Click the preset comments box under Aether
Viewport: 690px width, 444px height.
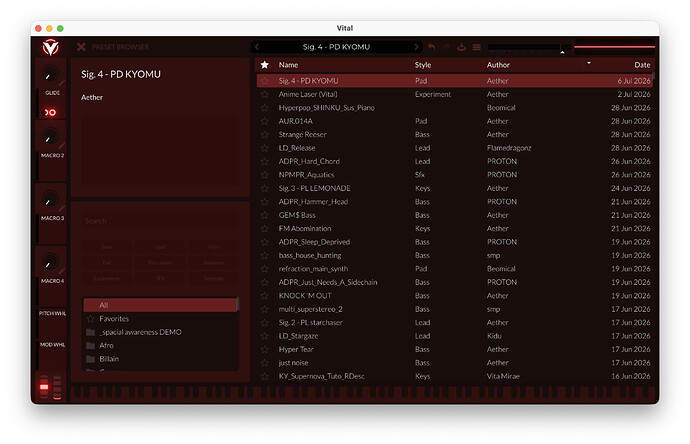click(160, 150)
